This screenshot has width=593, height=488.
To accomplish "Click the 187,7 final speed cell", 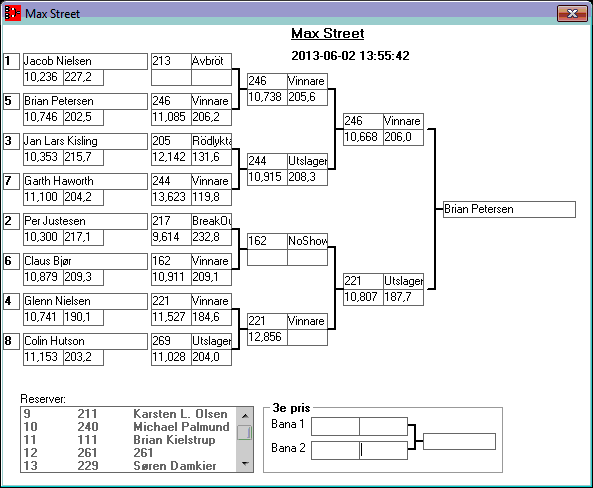I will 404,297.
